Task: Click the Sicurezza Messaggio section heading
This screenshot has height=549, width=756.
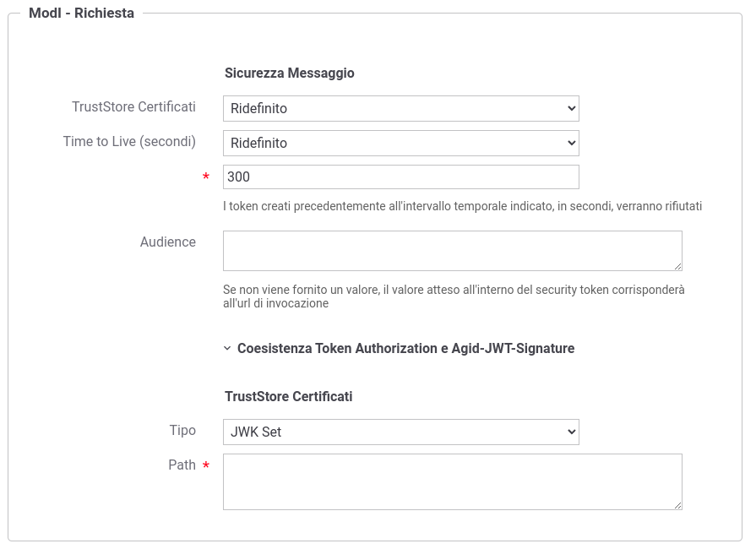Action: click(x=289, y=73)
